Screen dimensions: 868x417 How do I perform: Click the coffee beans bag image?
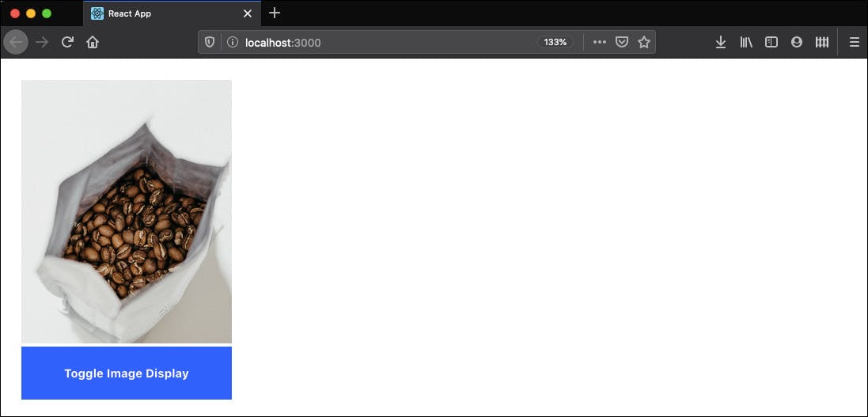pyautogui.click(x=127, y=211)
